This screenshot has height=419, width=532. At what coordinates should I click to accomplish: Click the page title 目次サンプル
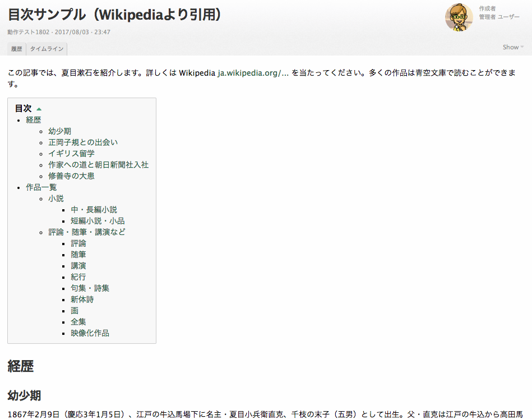pyautogui.click(x=114, y=15)
